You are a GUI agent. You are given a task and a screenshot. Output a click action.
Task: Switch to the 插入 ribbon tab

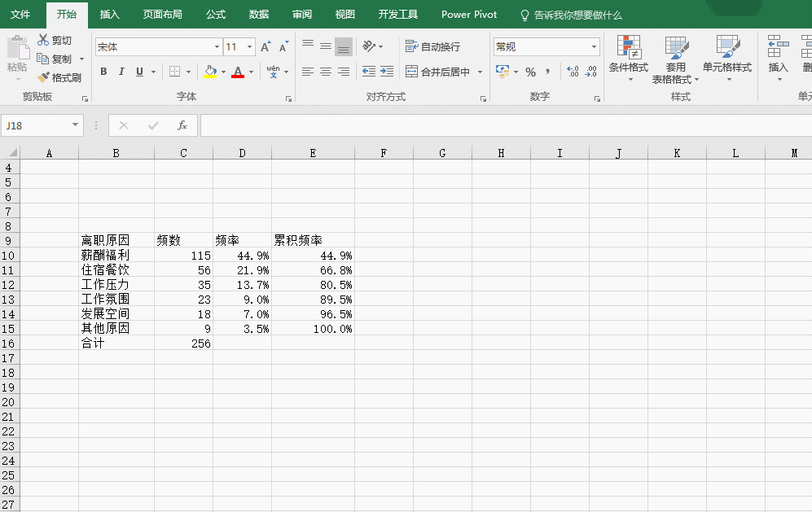pyautogui.click(x=109, y=15)
